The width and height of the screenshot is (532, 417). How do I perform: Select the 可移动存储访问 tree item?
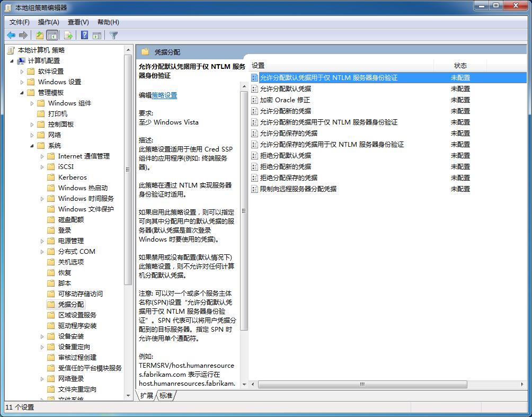tap(81, 294)
